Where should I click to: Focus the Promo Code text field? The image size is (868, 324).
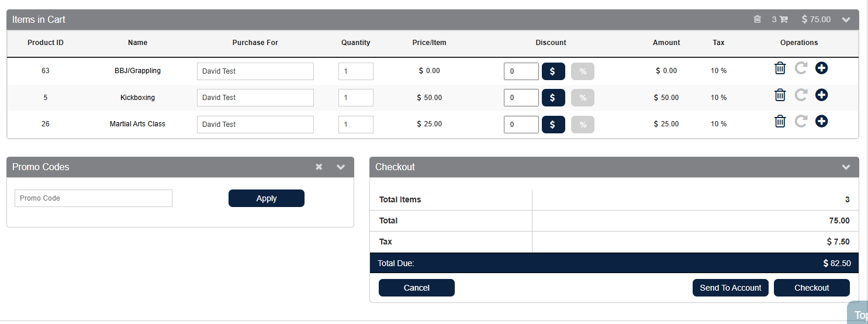tap(94, 198)
